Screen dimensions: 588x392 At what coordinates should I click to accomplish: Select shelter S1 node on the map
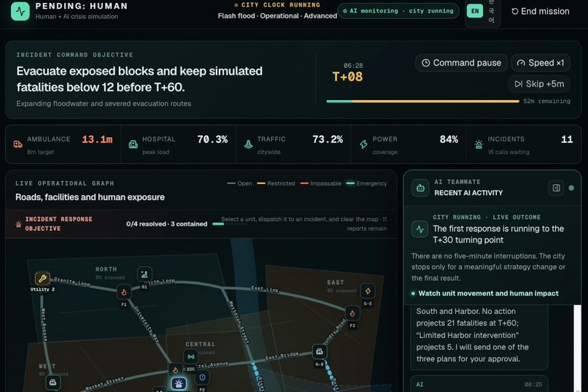[144, 274]
